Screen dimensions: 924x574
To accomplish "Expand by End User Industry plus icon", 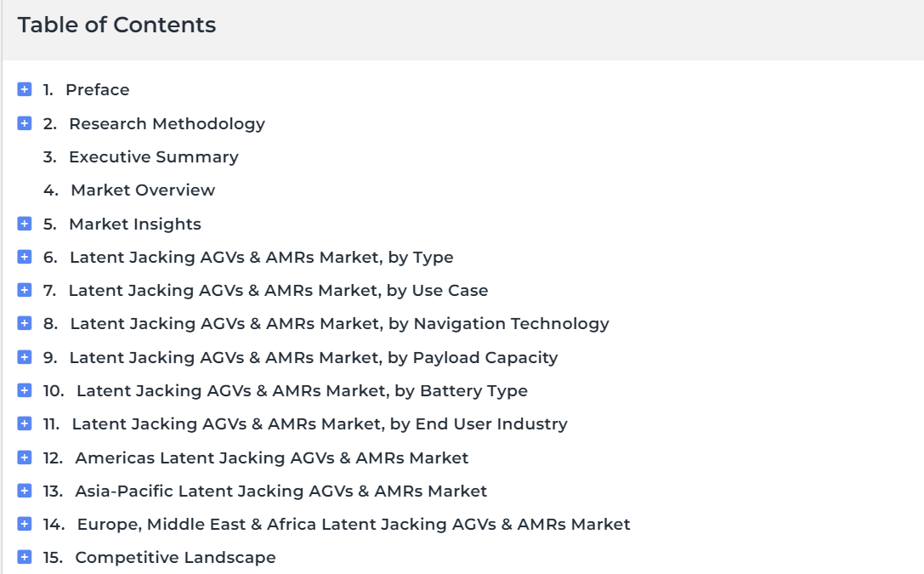I will pyautogui.click(x=24, y=423).
